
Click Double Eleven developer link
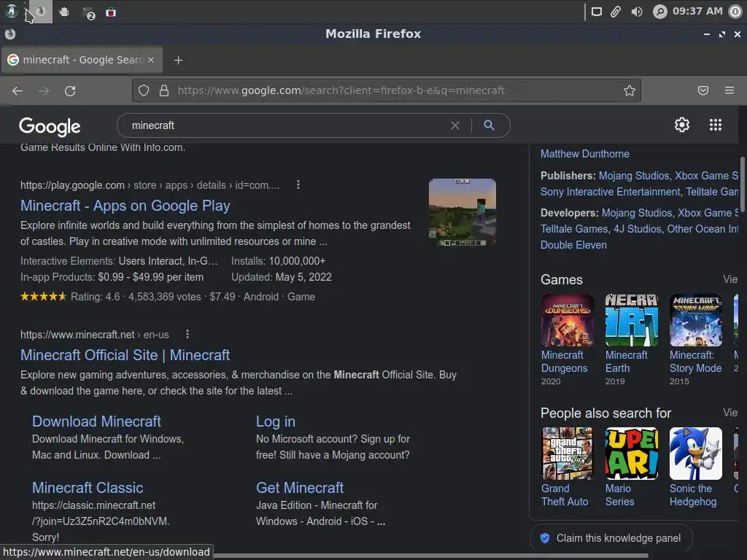[573, 245]
